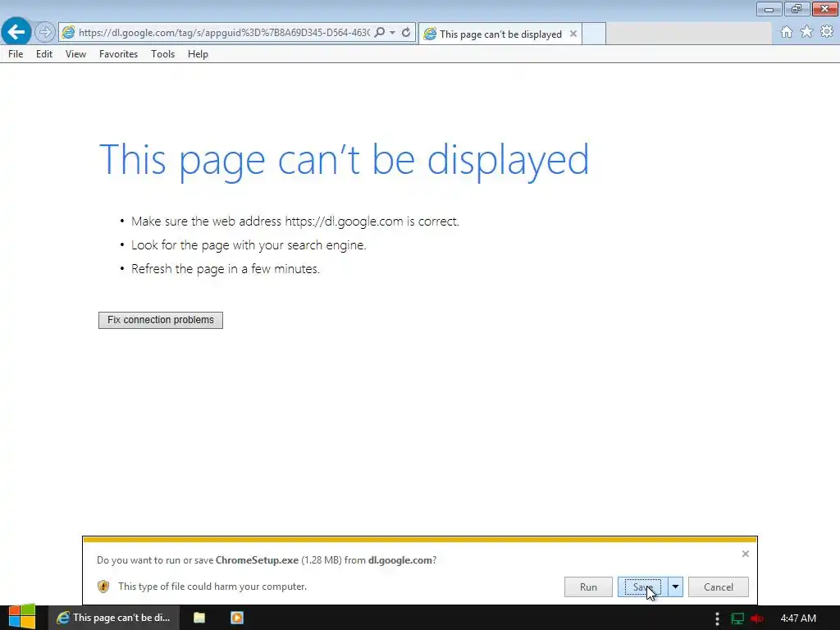Open the View menu
The width and height of the screenshot is (840, 630).
[x=75, y=54]
